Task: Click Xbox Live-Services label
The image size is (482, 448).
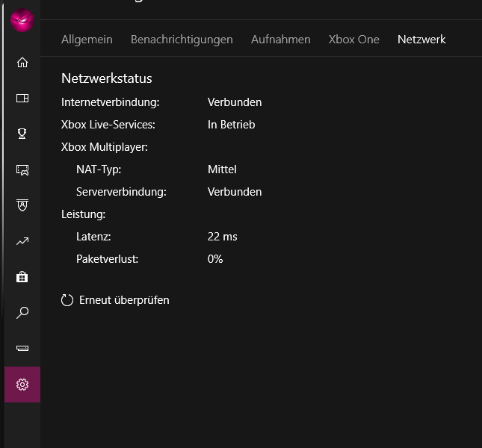Action: click(108, 125)
